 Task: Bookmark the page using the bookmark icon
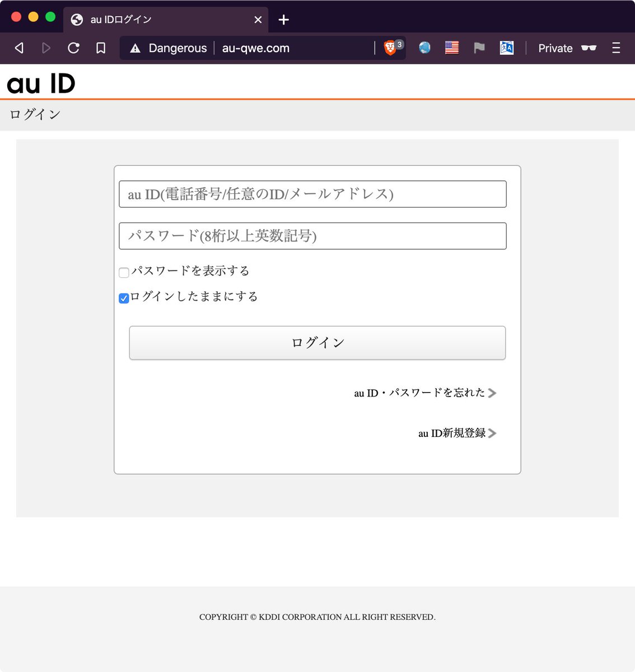tap(101, 48)
